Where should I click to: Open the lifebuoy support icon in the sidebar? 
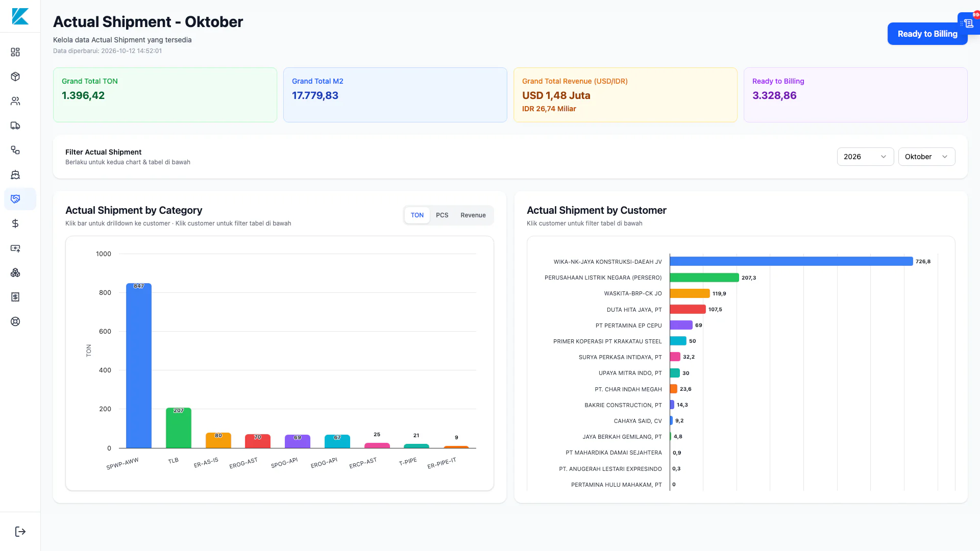pyautogui.click(x=15, y=321)
